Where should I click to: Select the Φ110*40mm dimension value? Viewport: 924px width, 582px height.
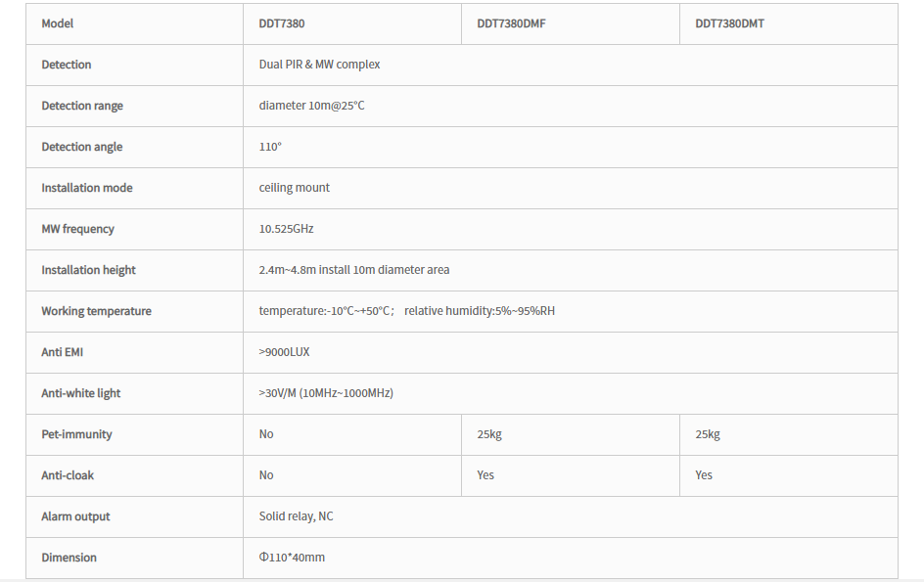point(292,558)
